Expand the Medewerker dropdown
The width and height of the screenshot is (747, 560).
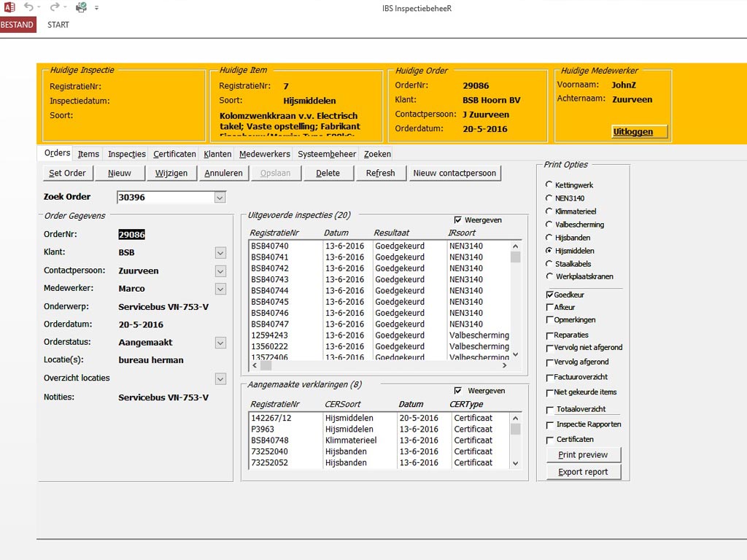pos(220,289)
